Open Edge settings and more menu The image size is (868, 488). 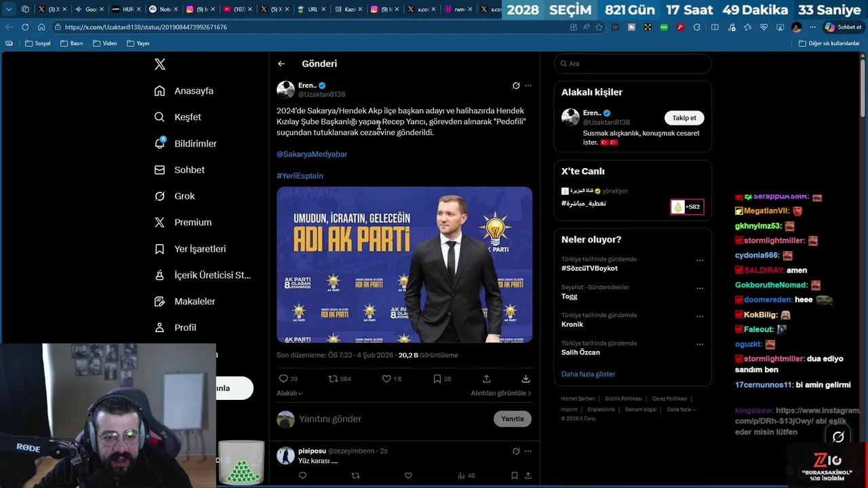click(812, 27)
